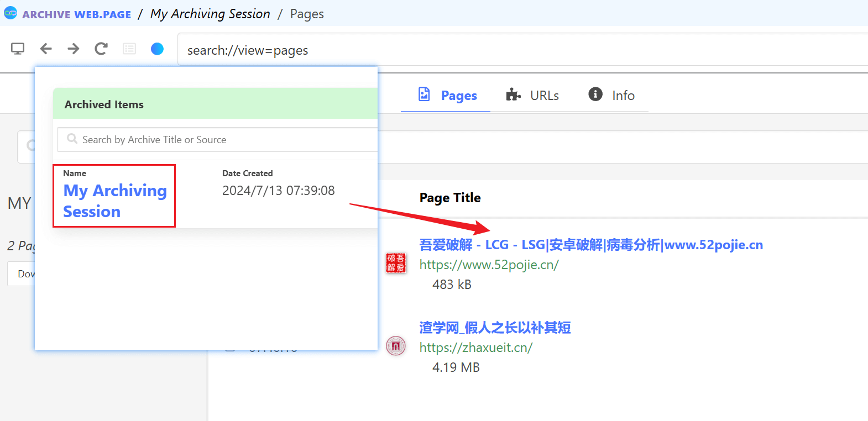Reload the page with the refresh icon
This screenshot has height=421, width=868.
[x=101, y=49]
